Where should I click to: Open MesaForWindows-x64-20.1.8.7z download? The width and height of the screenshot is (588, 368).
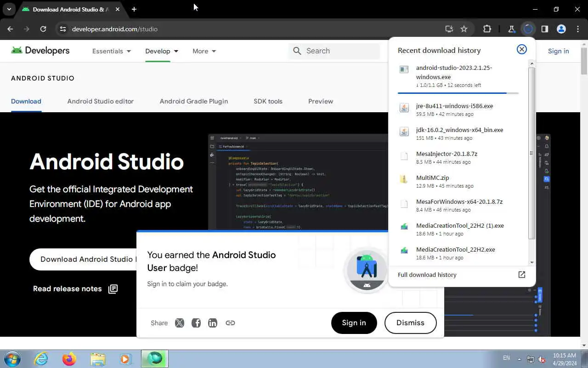(x=458, y=205)
